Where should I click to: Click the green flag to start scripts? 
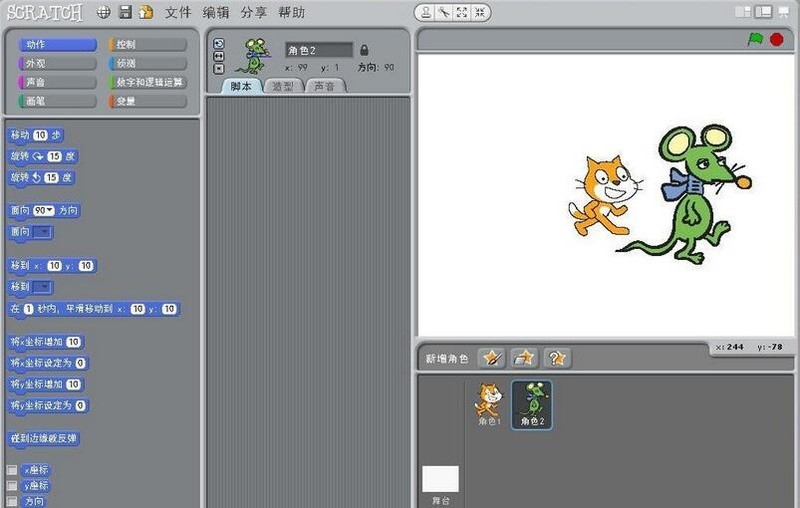click(x=755, y=39)
